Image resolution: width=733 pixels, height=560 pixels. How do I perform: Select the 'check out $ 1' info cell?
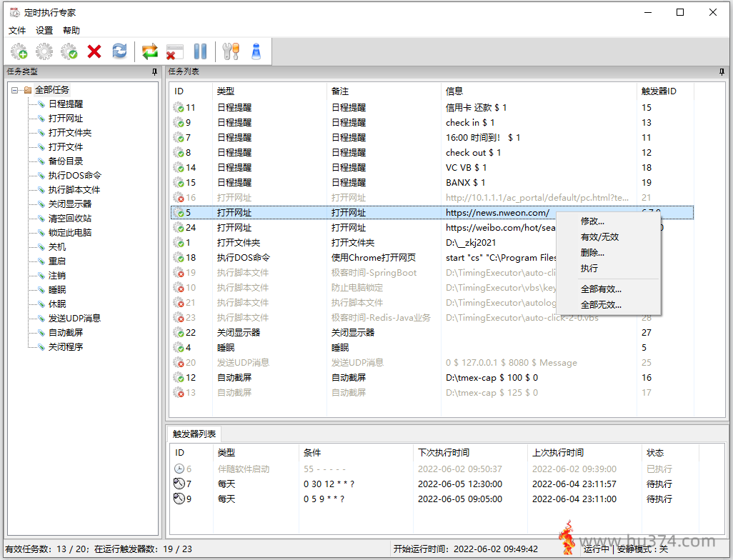[473, 152]
